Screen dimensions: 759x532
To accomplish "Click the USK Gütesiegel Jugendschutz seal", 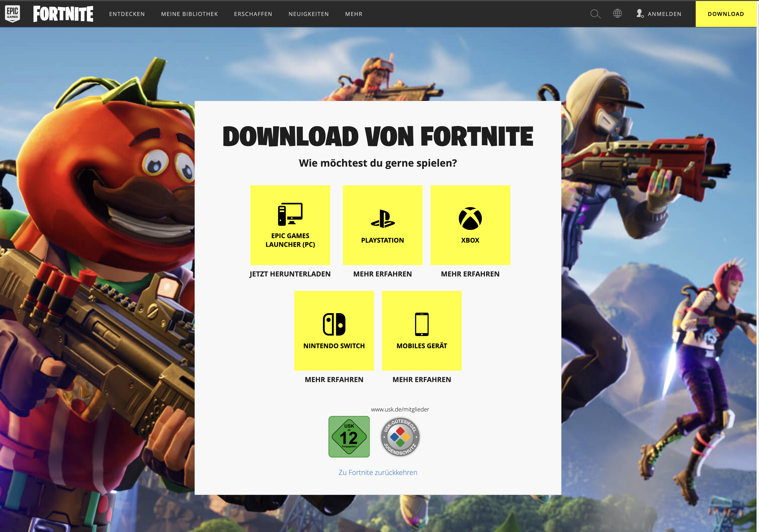I will (x=400, y=437).
